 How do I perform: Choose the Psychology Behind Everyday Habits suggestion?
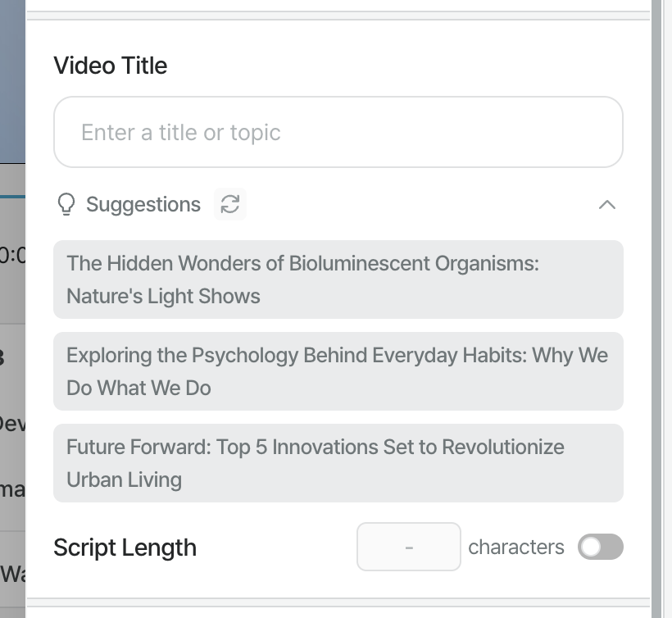338,371
